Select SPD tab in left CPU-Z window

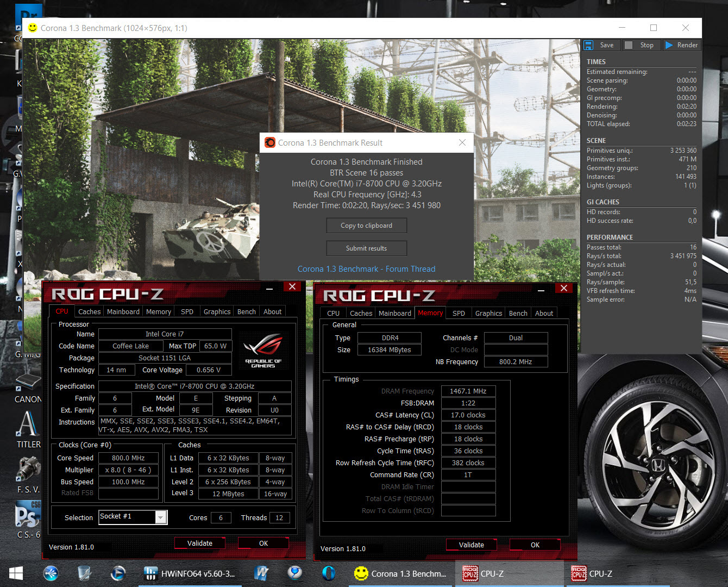click(x=187, y=311)
